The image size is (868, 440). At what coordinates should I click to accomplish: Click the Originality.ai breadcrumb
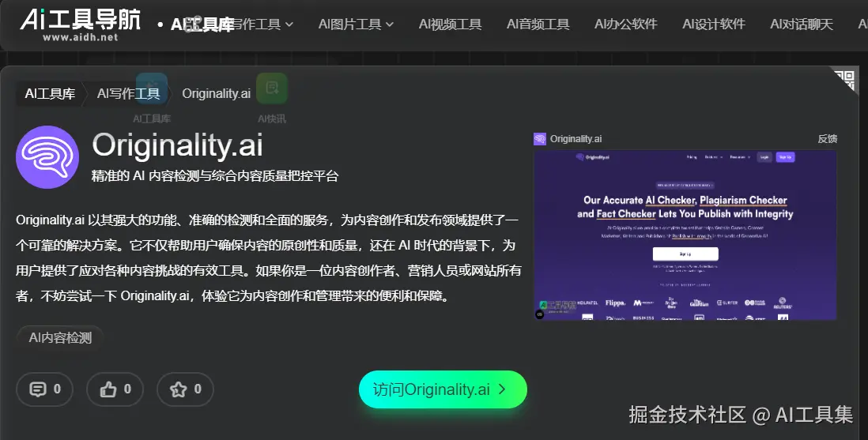coord(217,93)
